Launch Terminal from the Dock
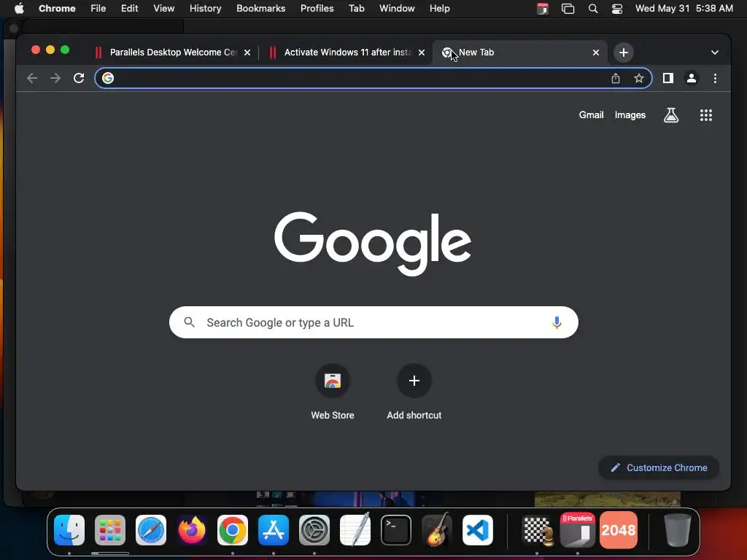The image size is (747, 560). coord(396,530)
